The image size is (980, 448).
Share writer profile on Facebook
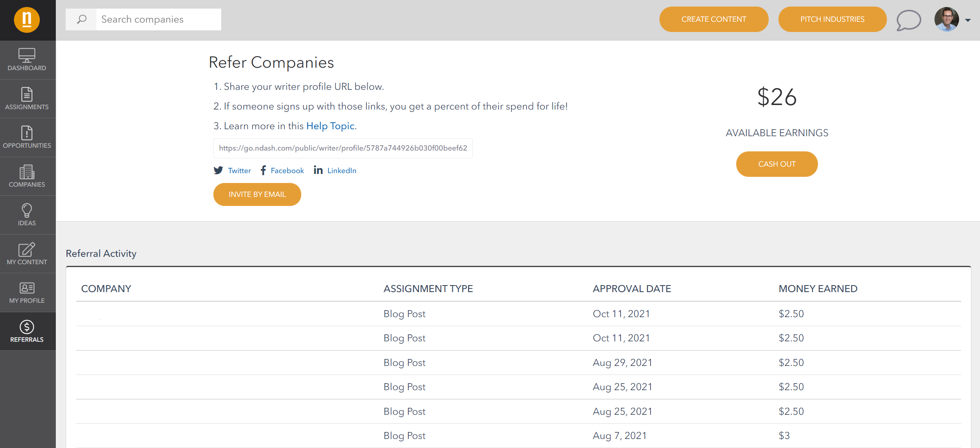(x=282, y=170)
